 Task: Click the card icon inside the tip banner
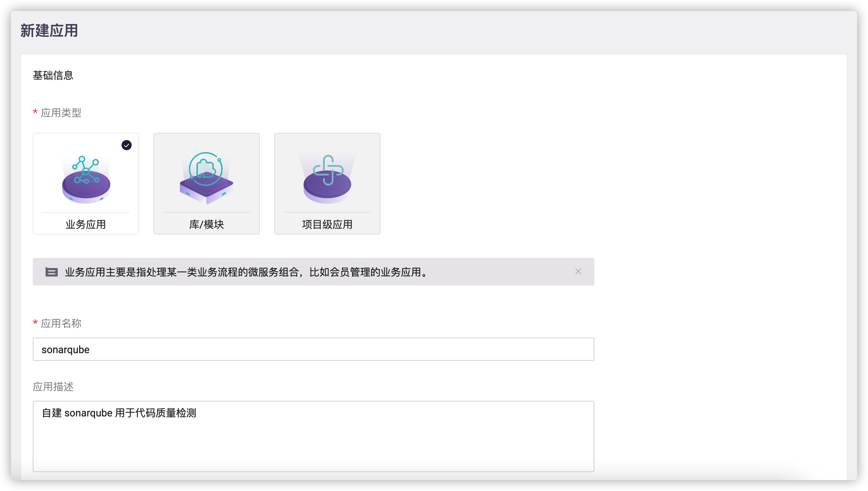(51, 271)
